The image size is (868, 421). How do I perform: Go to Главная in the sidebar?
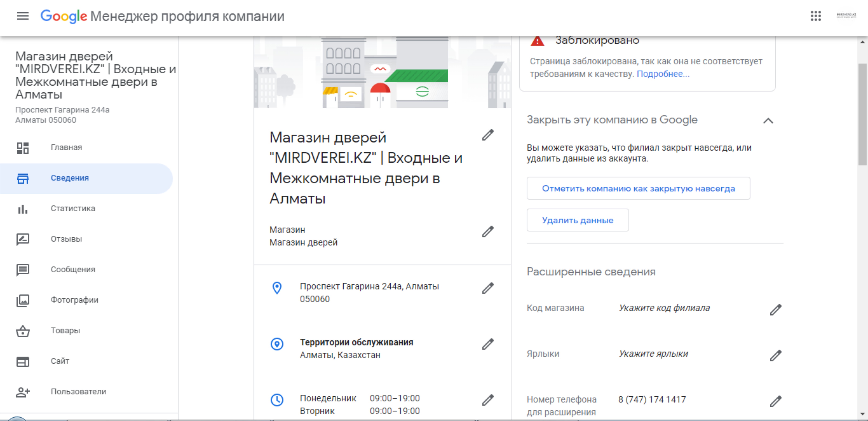point(86,148)
